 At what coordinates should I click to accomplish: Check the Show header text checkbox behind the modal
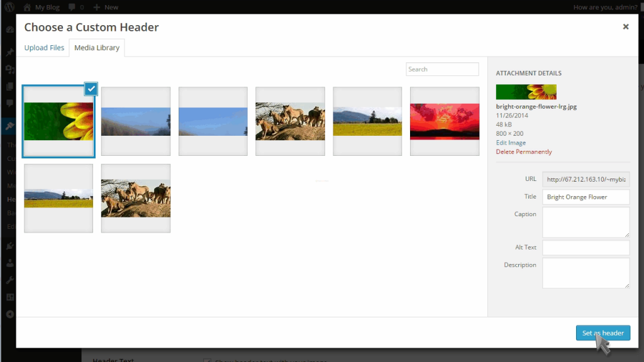coord(208,360)
